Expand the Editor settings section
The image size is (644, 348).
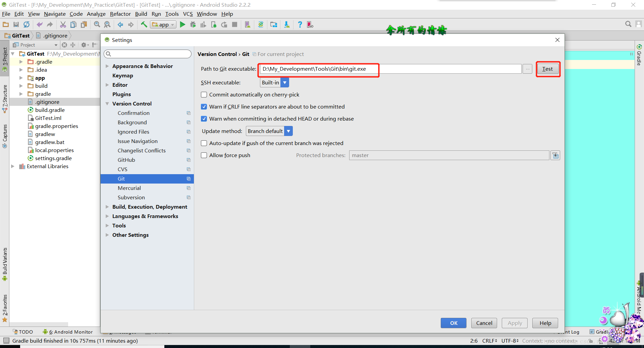click(x=107, y=85)
